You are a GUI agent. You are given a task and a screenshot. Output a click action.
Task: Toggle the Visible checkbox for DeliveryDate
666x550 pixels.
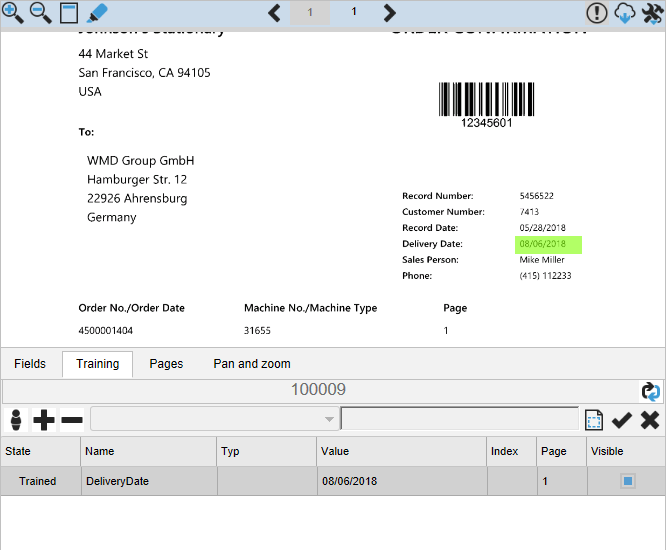pyautogui.click(x=628, y=481)
